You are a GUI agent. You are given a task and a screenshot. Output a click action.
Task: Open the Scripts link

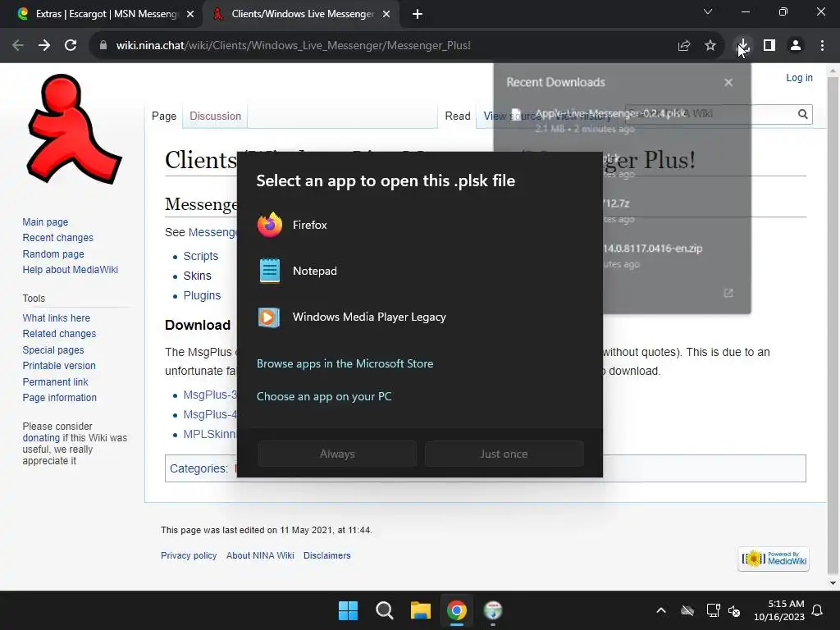201,256
